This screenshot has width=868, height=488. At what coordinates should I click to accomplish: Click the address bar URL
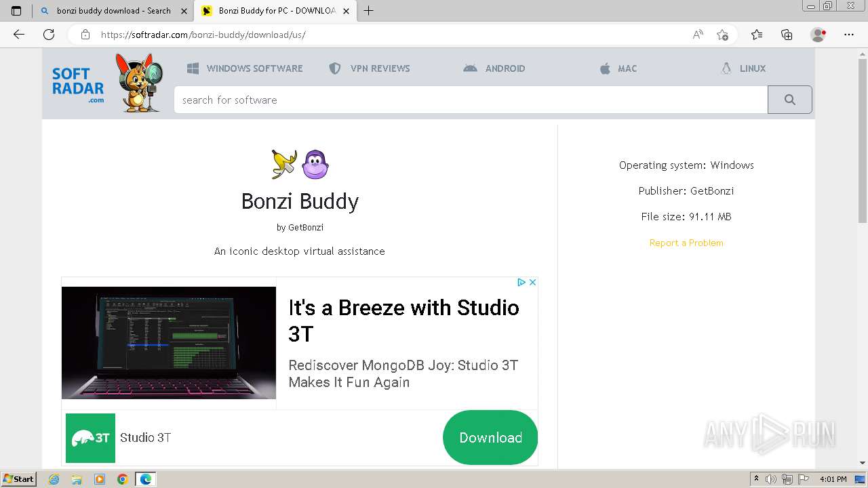[203, 35]
